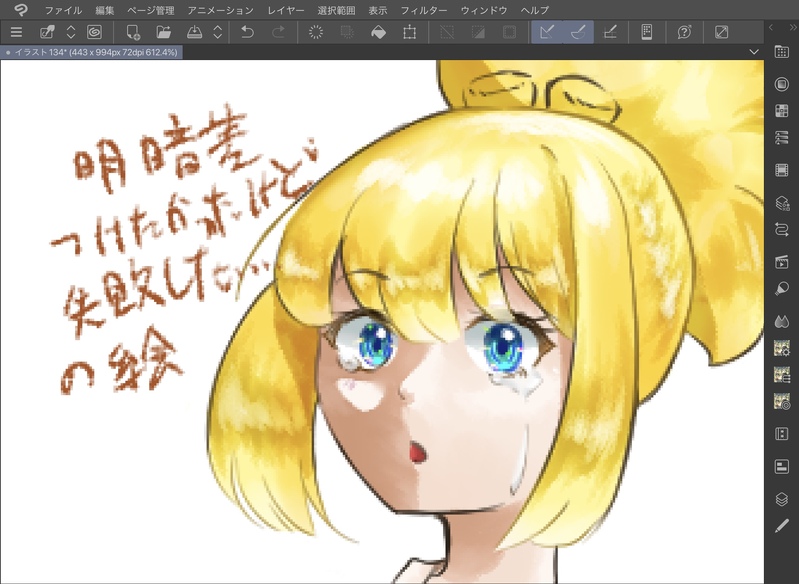Open the Material folder grid palette icon
Viewport: 799px width, 584px height.
(x=782, y=51)
